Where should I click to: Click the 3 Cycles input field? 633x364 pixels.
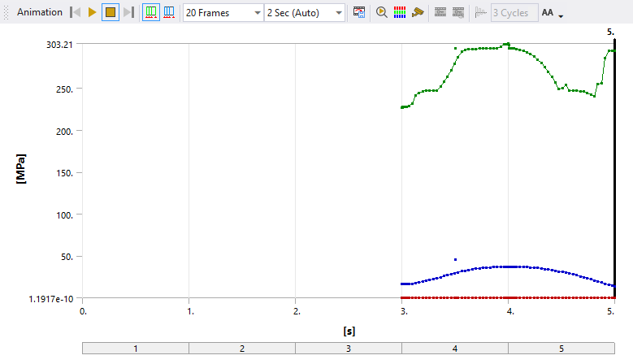[x=514, y=13]
